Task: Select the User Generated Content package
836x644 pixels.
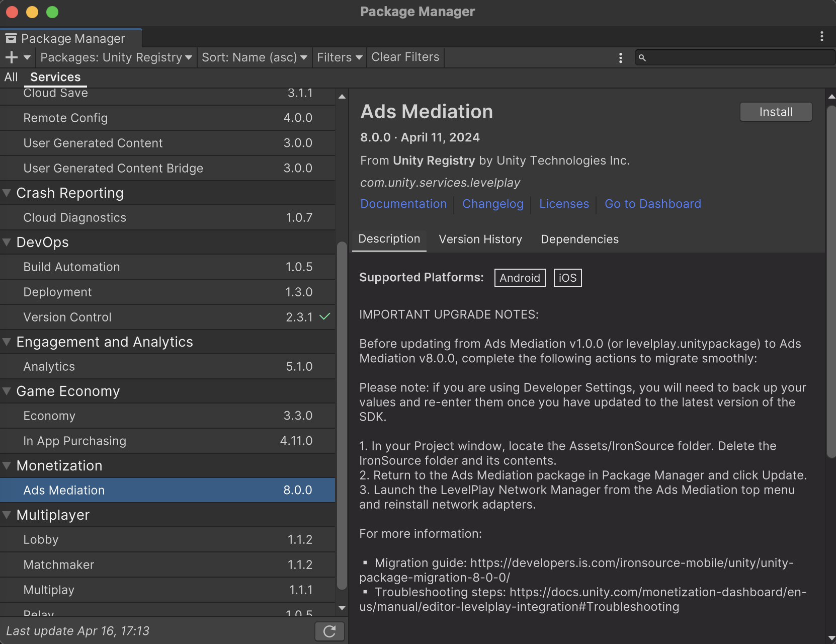Action: click(168, 143)
